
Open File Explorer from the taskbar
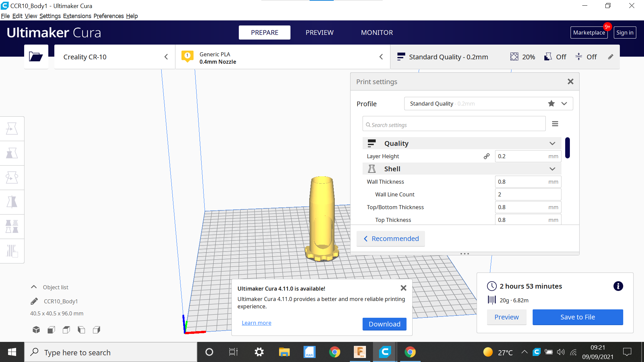point(284,352)
